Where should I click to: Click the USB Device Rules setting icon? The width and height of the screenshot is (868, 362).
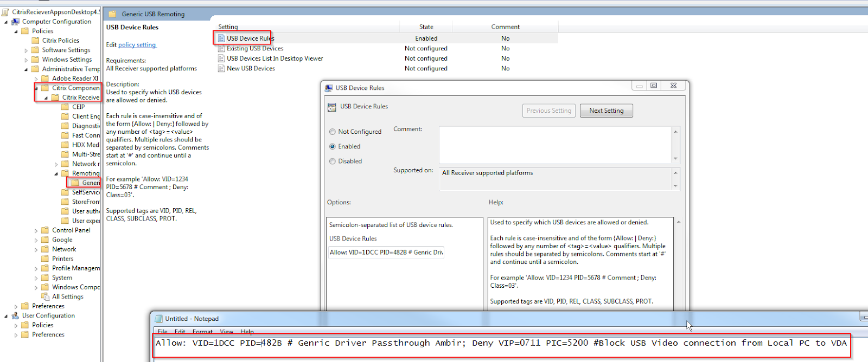(221, 38)
